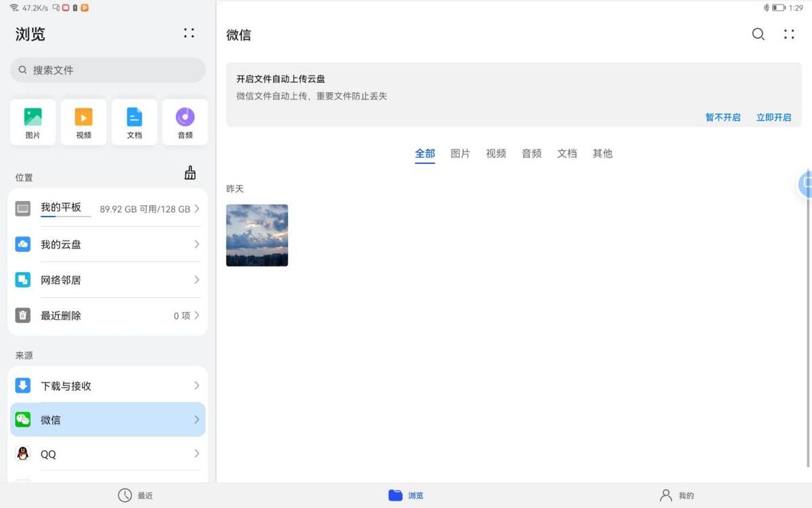Open the 音频 (Audio) category icon
The height and width of the screenshot is (508, 812).
185,122
